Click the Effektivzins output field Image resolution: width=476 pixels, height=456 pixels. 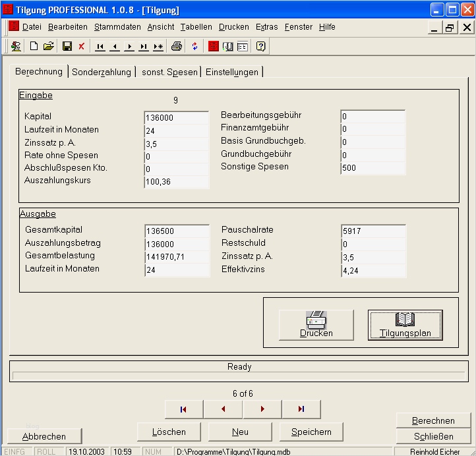pos(373,270)
